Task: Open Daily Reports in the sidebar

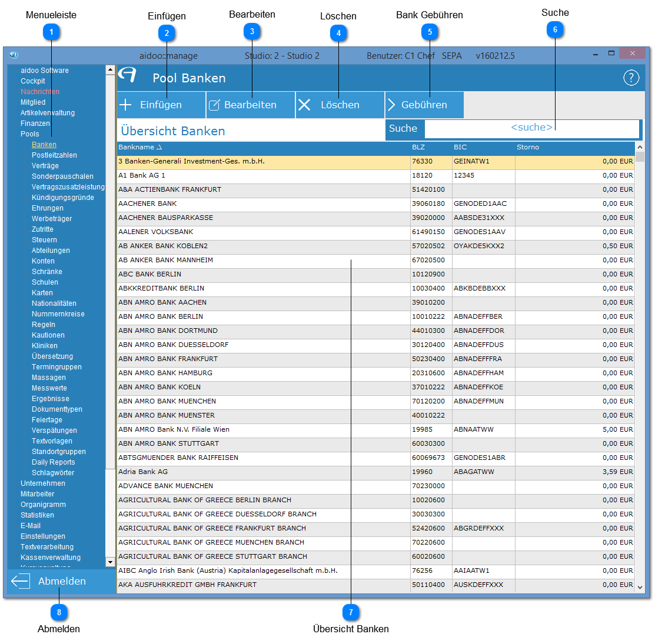Action: tap(54, 462)
